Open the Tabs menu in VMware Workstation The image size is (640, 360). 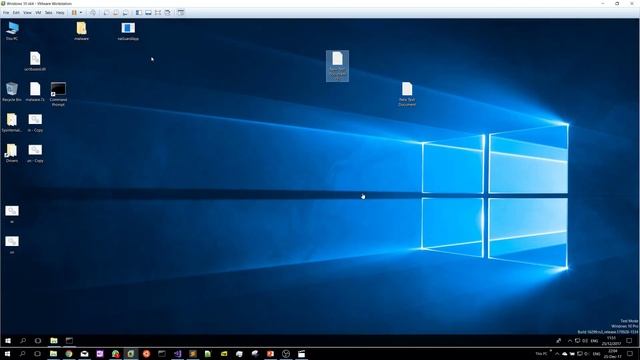tap(49, 13)
